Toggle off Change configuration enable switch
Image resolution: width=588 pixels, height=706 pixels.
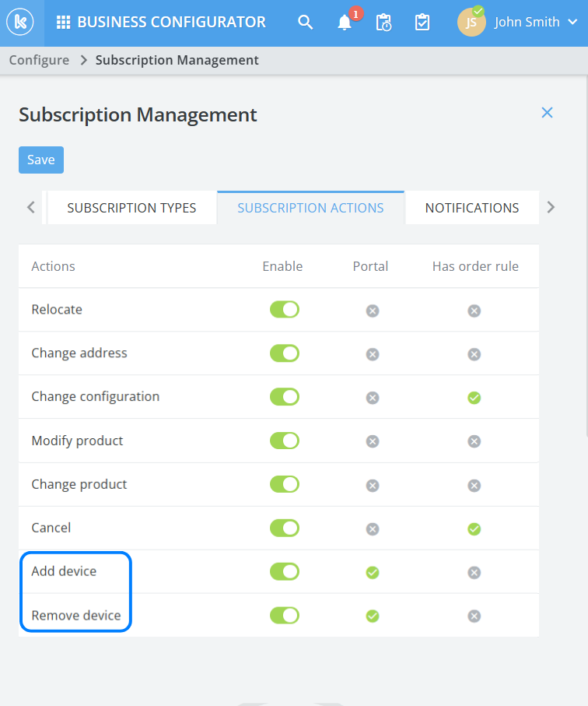284,397
